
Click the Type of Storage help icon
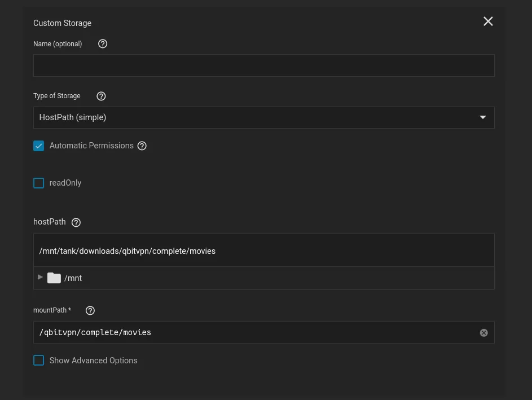[101, 96]
